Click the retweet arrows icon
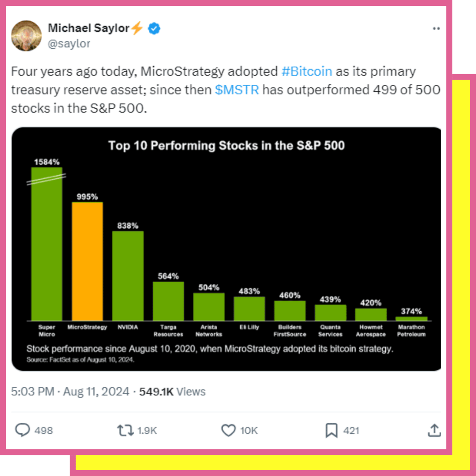476x476 pixels. click(125, 430)
